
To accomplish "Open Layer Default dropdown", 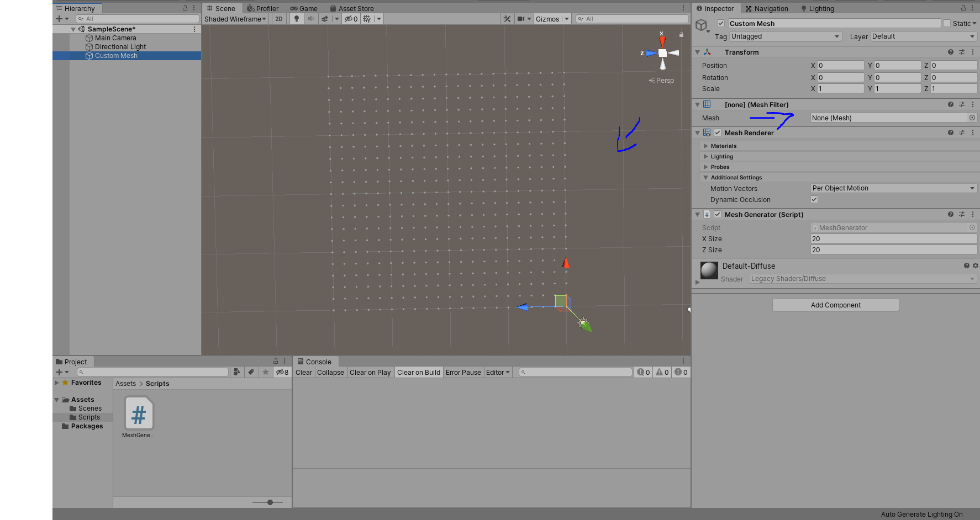I will [924, 36].
